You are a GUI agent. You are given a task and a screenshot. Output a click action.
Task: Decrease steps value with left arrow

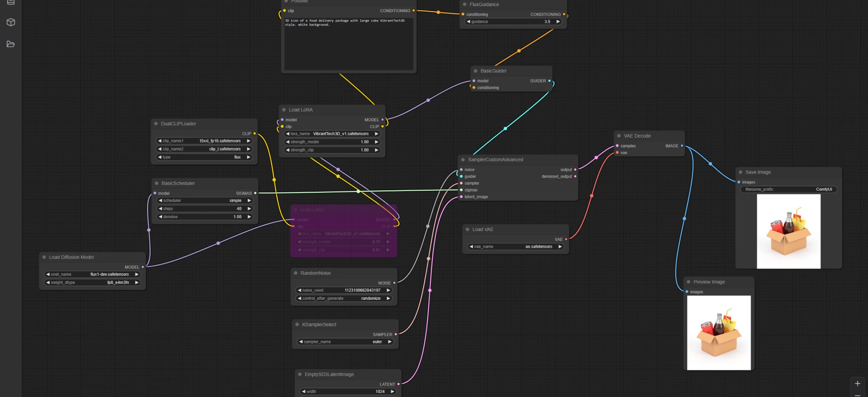pos(160,209)
